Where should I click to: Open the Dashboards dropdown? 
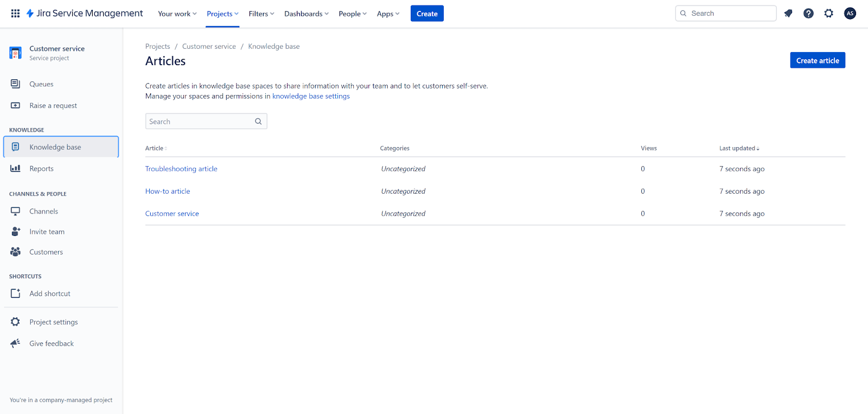(306, 14)
